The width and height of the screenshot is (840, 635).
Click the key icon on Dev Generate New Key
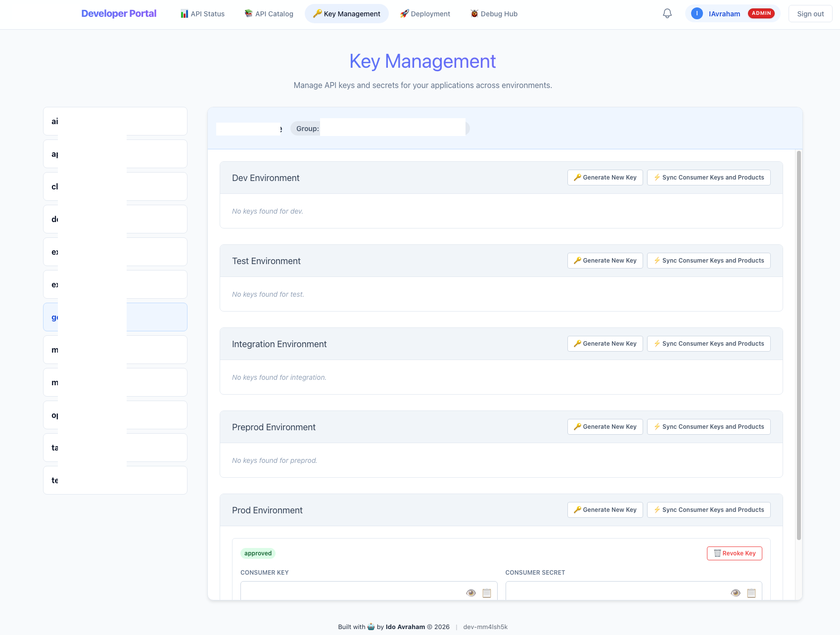[578, 177]
